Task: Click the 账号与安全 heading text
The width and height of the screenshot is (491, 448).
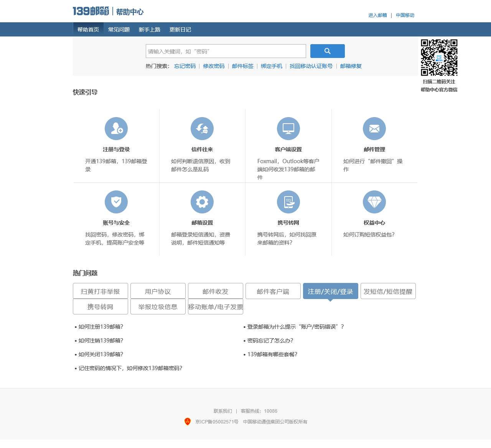Action: pyautogui.click(x=116, y=223)
